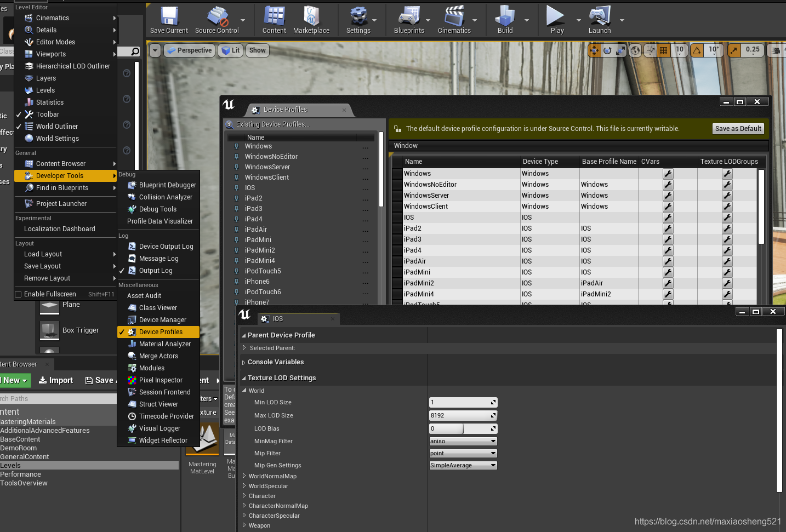The height and width of the screenshot is (532, 786).
Task: Edit CVars wrench for Windows row
Action: [x=668, y=174]
